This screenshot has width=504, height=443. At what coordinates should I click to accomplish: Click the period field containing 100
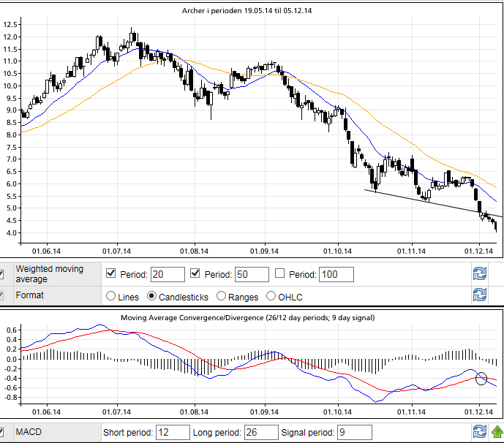(x=336, y=275)
